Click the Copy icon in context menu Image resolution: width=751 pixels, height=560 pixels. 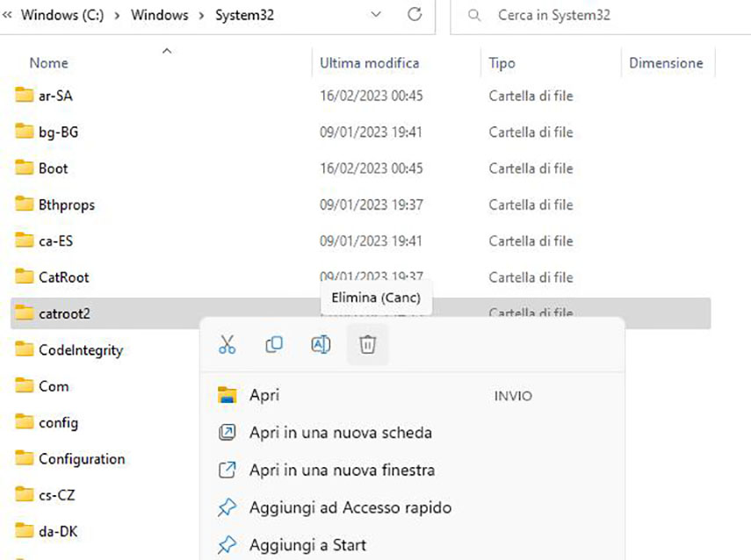point(274,345)
